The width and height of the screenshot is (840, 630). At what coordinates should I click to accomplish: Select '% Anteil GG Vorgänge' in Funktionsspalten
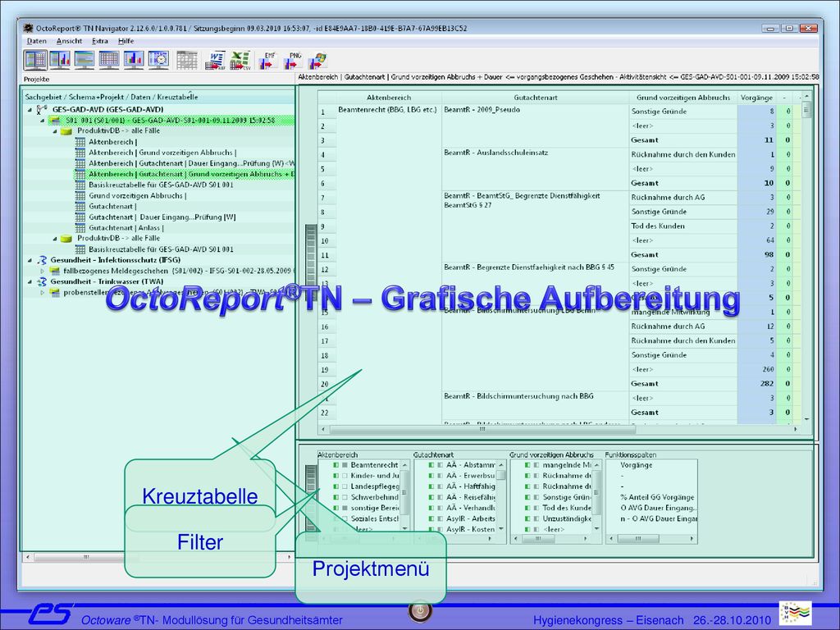click(657, 497)
